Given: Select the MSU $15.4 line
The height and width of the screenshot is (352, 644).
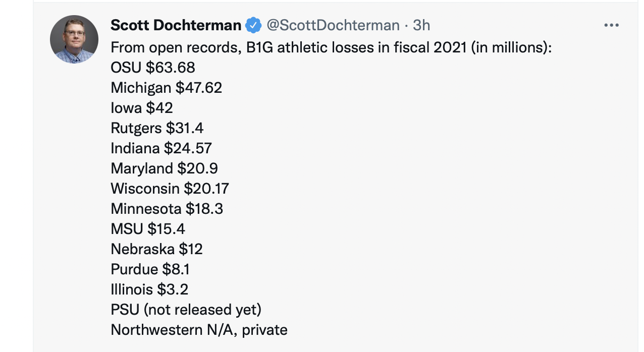Looking at the screenshot, I should [x=148, y=229].
